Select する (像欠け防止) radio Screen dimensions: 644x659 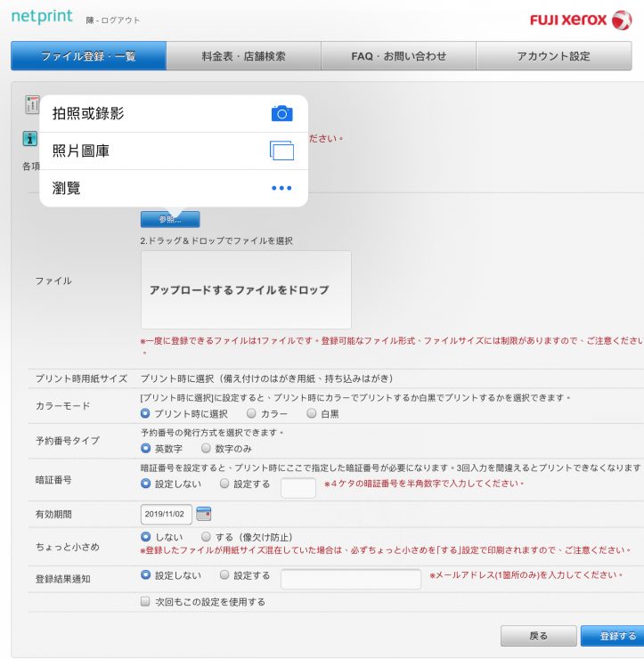tap(207, 538)
